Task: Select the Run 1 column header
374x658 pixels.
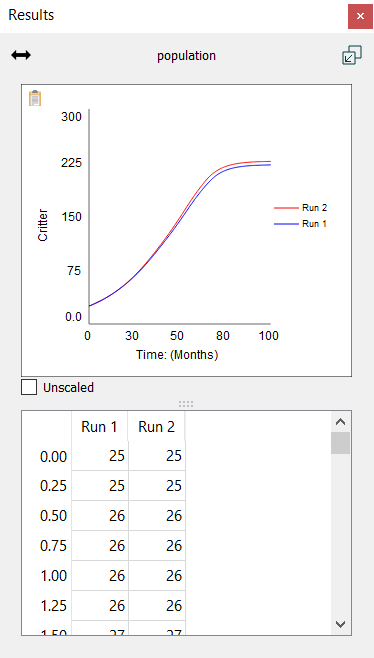Action: 99,427
